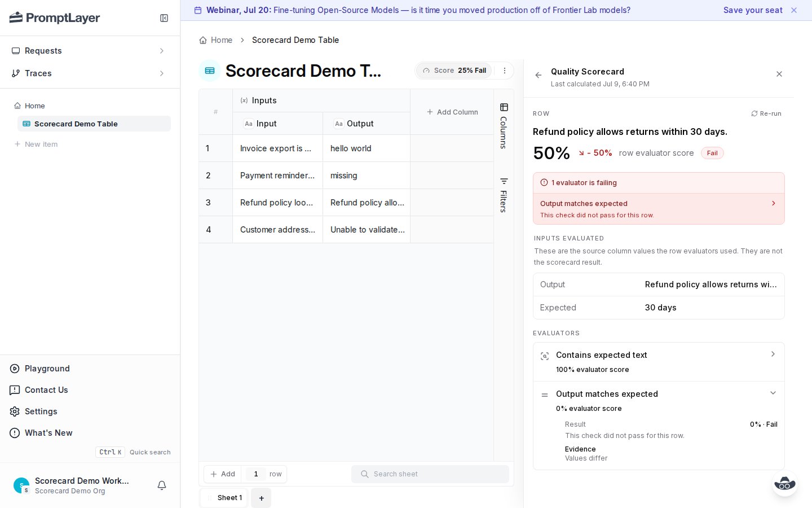Go to Home breadcrumb link
Image resolution: width=812 pixels, height=508 pixels.
(x=216, y=40)
